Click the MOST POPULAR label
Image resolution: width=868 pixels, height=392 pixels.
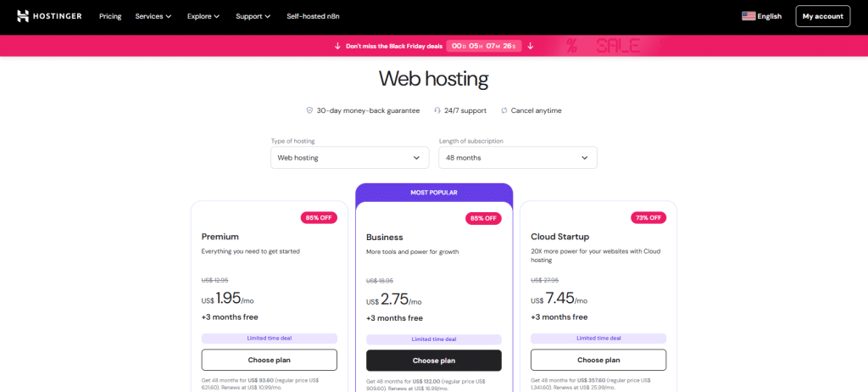tap(434, 193)
